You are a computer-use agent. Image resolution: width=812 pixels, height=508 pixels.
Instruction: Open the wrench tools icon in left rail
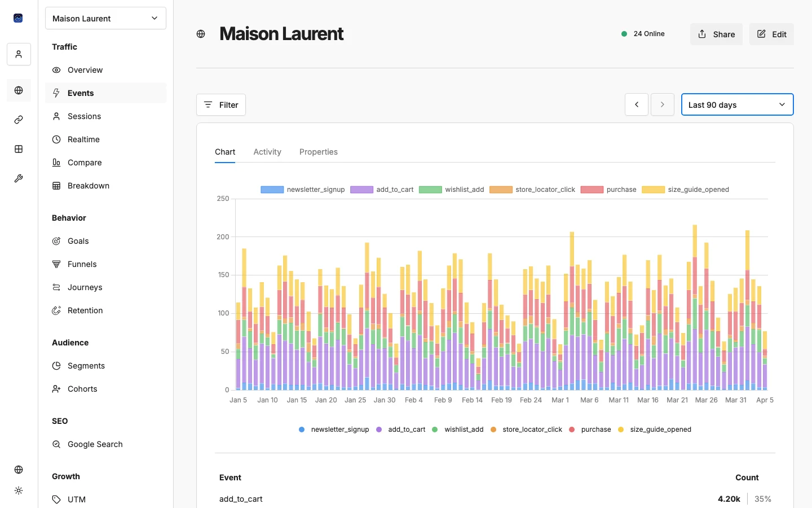click(19, 178)
